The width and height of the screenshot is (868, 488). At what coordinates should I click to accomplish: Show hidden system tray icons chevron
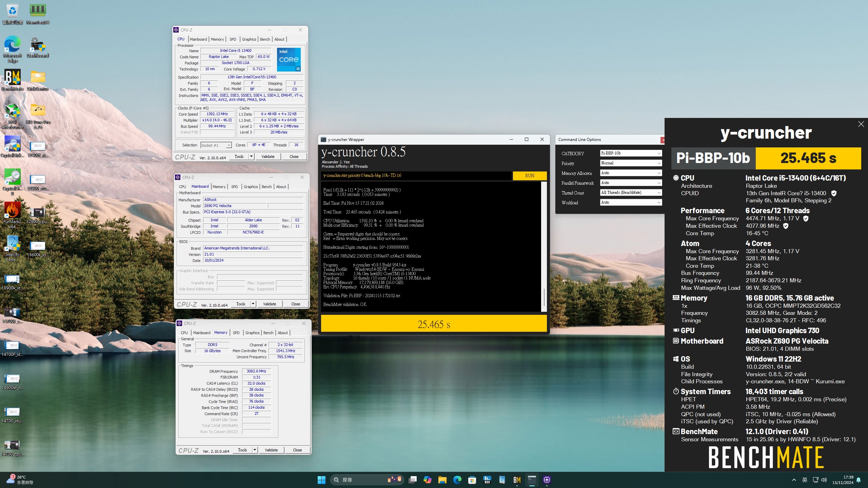[794, 480]
